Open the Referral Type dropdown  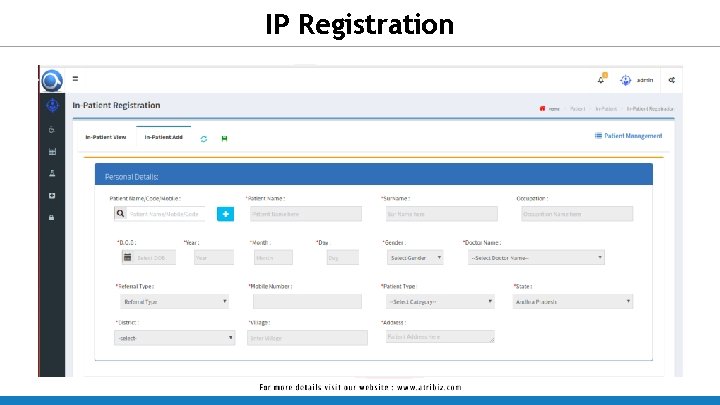coord(174,302)
